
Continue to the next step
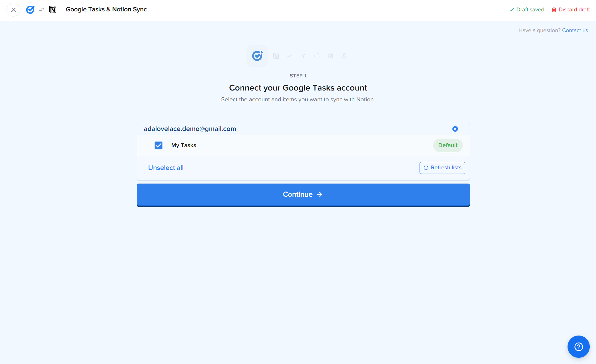pos(303,195)
